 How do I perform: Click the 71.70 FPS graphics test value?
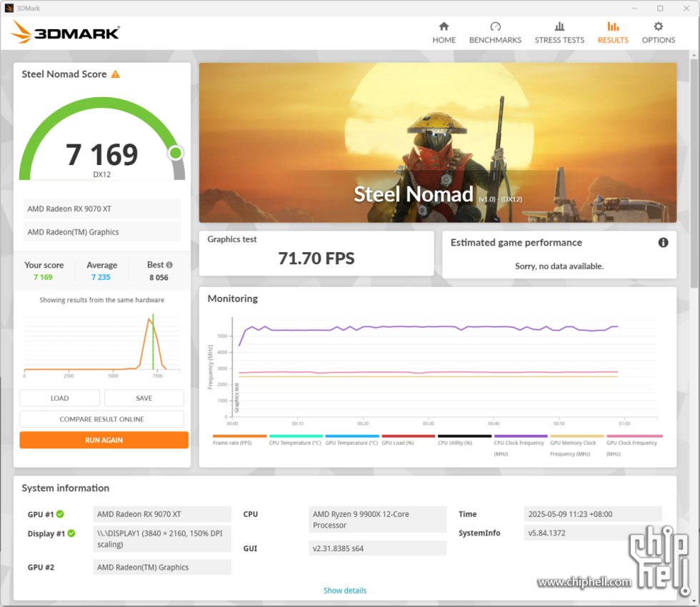point(316,259)
